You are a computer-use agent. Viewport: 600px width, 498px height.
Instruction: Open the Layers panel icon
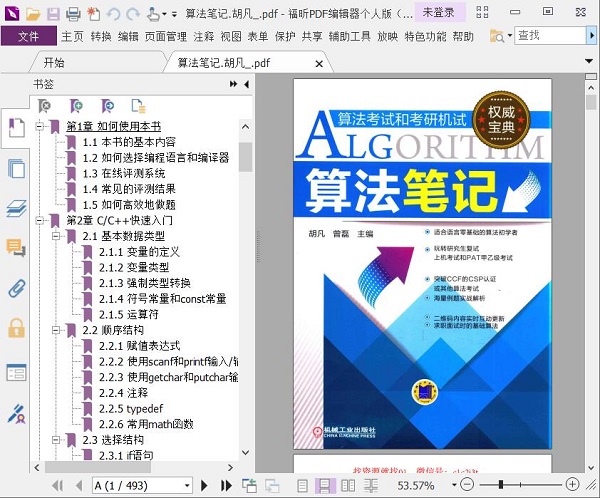coord(16,208)
